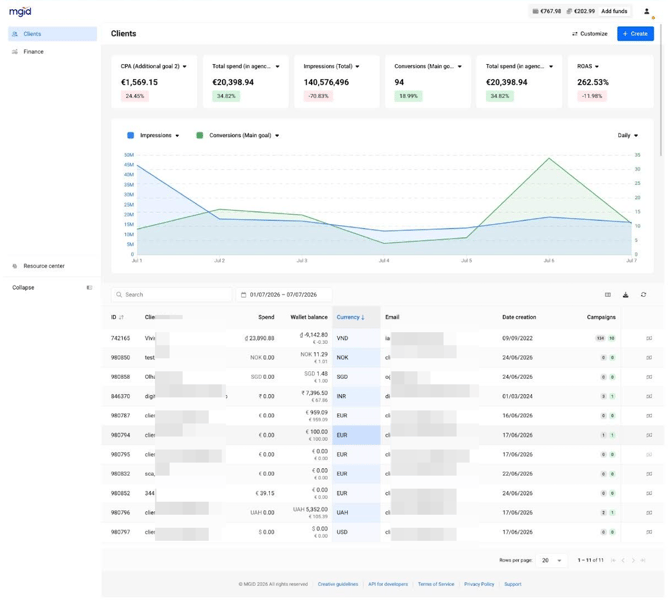Click the row action icon for client 742165
Screen dimensions: 670x606
[x=649, y=338]
